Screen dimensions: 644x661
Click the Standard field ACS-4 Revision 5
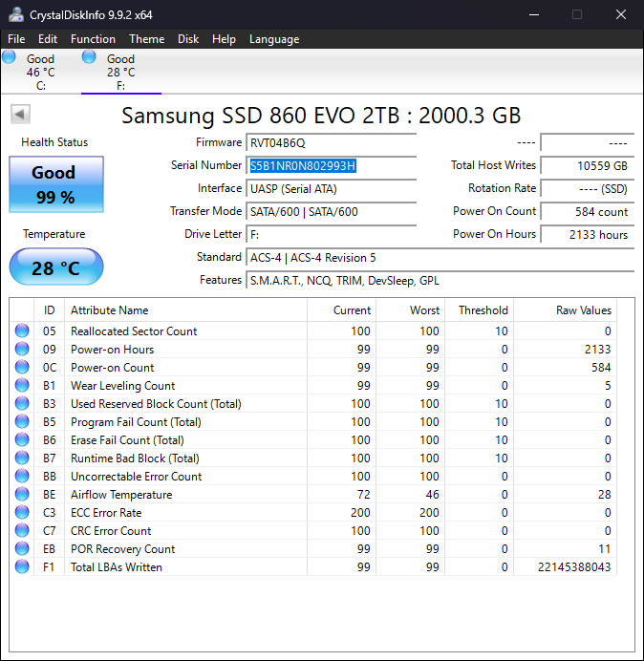click(440, 258)
